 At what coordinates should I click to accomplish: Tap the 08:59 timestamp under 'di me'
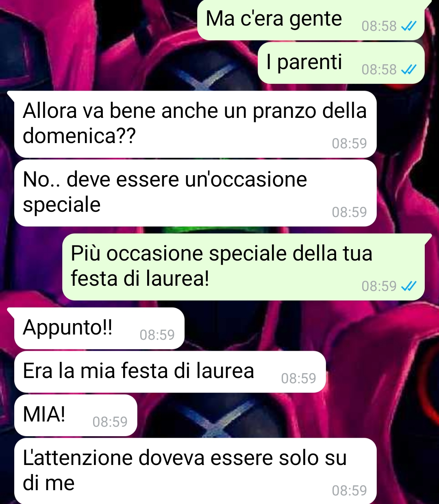(349, 491)
